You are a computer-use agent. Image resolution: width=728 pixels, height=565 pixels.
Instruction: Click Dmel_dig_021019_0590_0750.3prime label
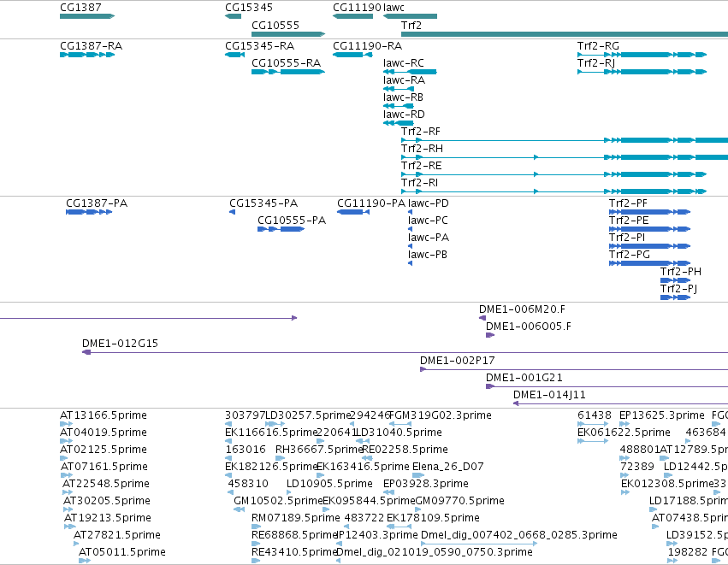point(434,552)
